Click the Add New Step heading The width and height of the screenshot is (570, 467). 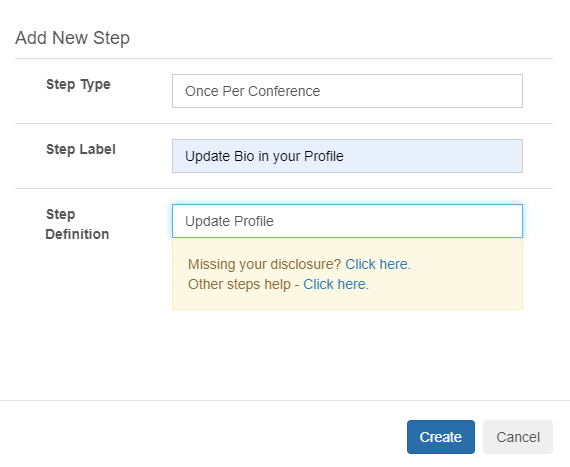pyautogui.click(x=72, y=38)
